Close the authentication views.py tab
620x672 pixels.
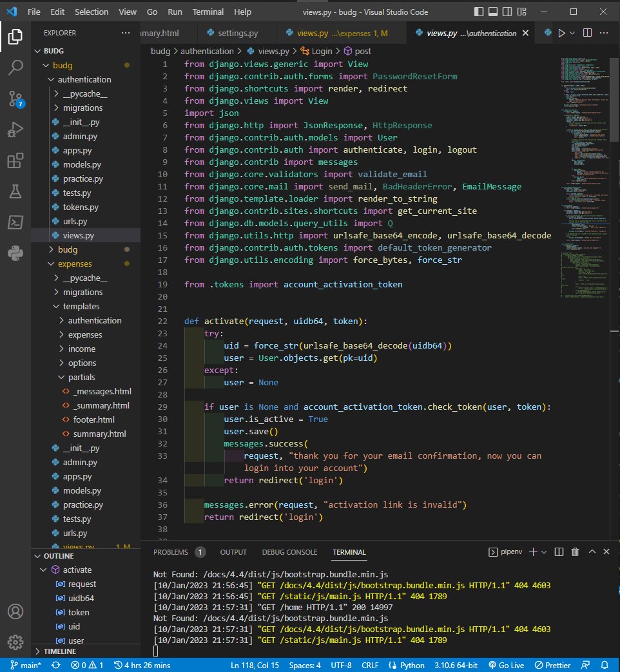pyautogui.click(x=525, y=33)
